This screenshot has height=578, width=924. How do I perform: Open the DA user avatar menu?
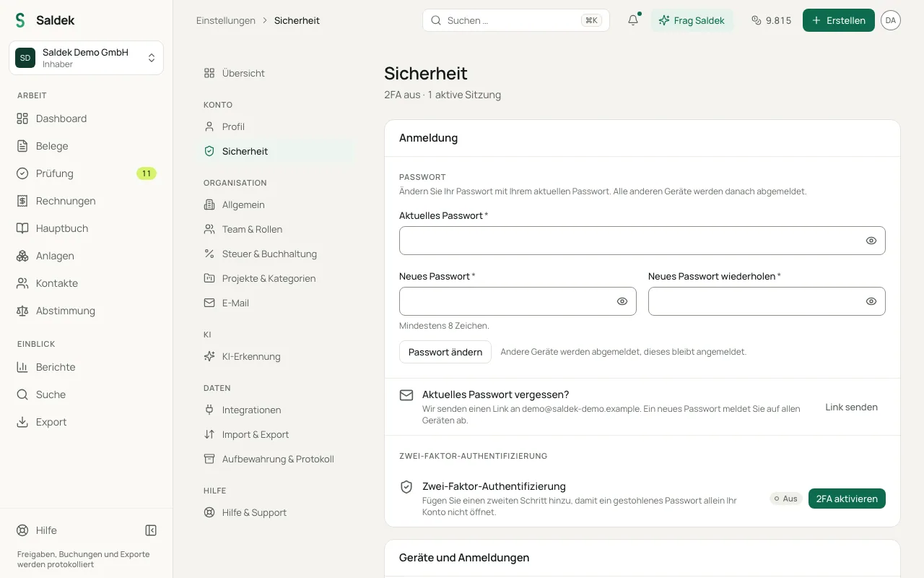[x=891, y=20]
